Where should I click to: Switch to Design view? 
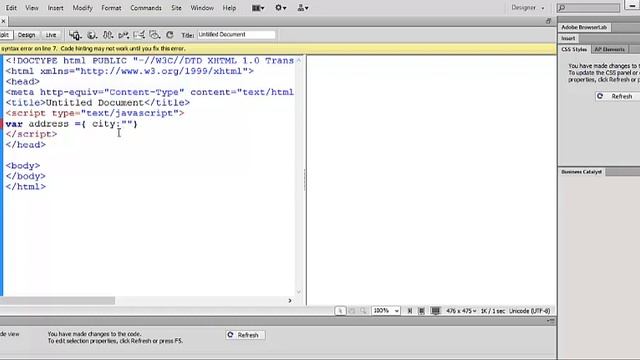tap(27, 35)
